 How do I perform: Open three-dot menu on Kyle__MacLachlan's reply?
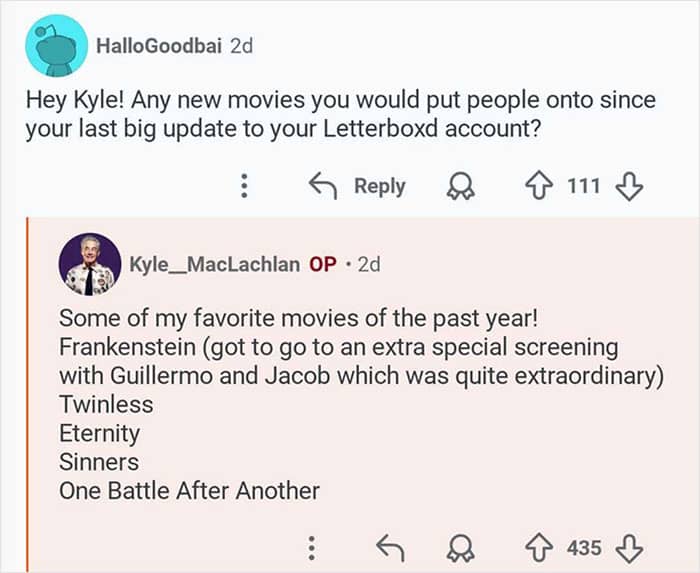pyautogui.click(x=311, y=547)
